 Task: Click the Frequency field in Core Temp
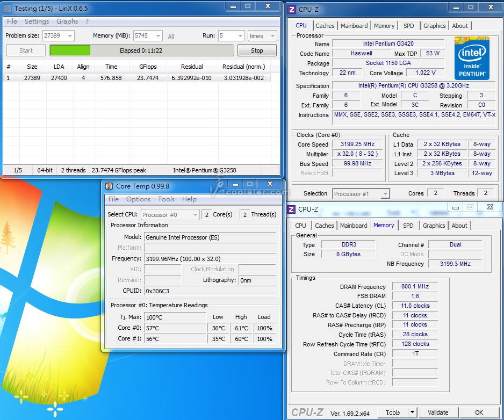click(x=210, y=259)
